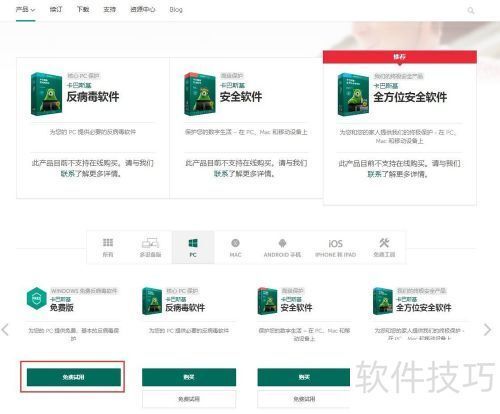Click the search magnifier icon in the header
500x414 pixels.
(471, 11)
